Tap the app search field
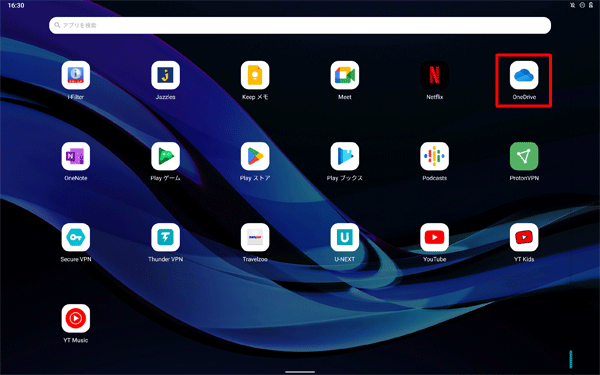600x375 pixels. point(300,25)
